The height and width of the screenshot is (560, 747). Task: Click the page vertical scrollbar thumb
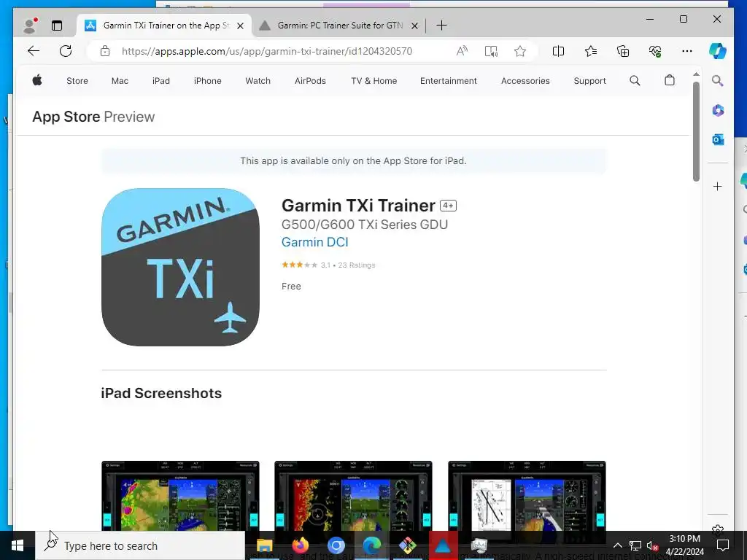(696, 131)
